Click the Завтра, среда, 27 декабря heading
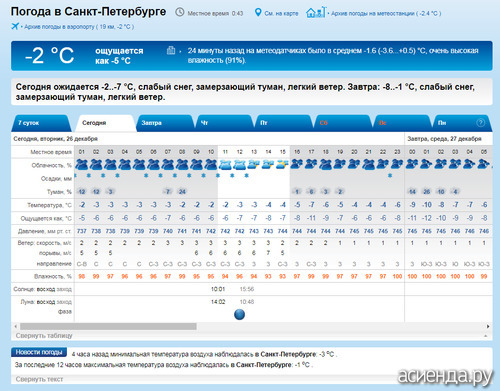 [444, 139]
